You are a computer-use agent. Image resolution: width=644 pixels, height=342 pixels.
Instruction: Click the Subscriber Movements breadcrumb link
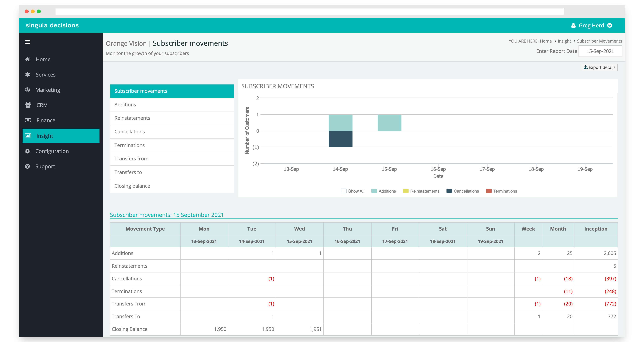pyautogui.click(x=599, y=41)
